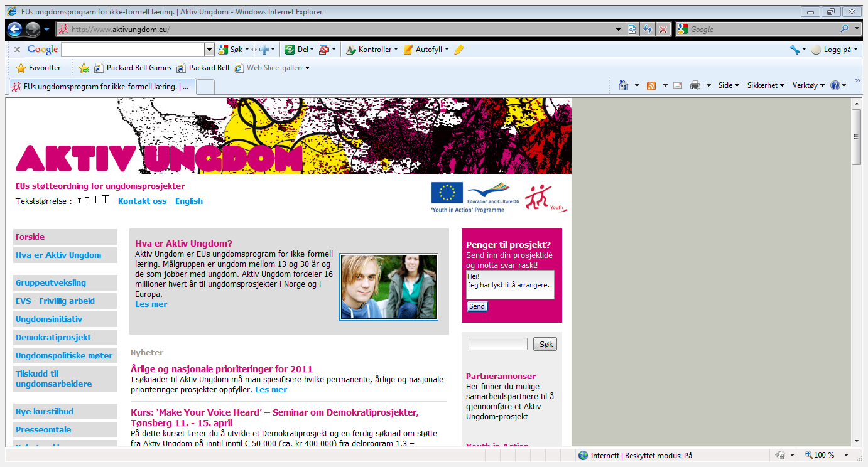Open the Favoritter favorites panel
The width and height of the screenshot is (868, 467).
point(38,68)
